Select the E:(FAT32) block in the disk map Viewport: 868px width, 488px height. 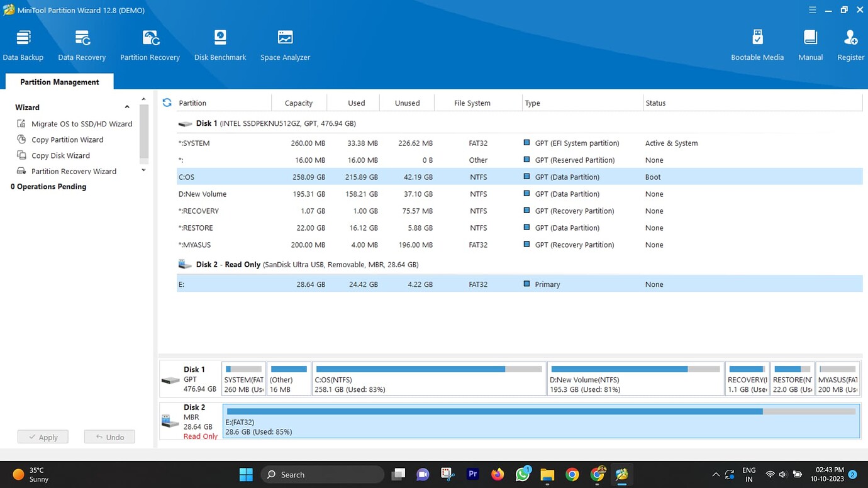pos(541,421)
